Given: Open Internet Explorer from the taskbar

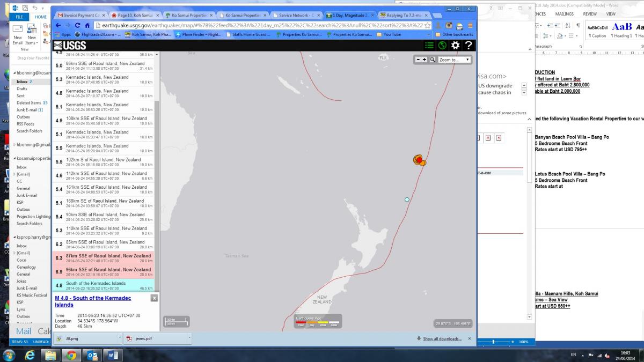Looking at the screenshot, I should [29, 355].
